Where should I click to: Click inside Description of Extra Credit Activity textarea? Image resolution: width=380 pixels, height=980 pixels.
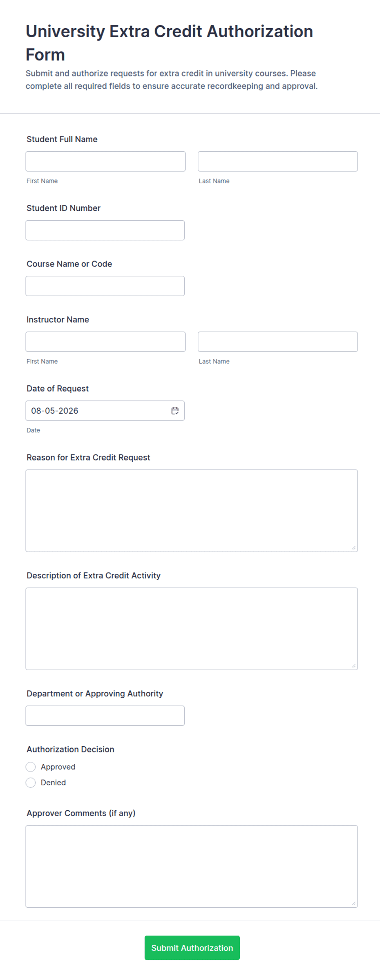click(192, 629)
